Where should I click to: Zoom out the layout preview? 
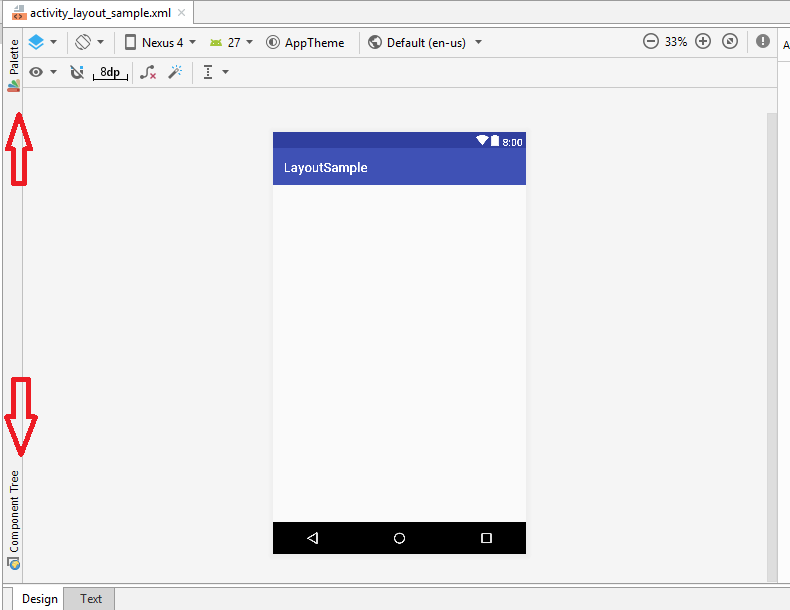651,42
